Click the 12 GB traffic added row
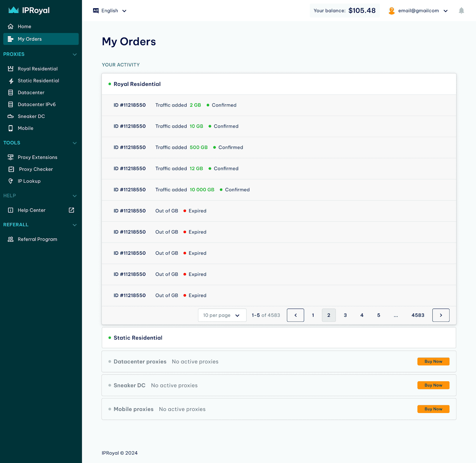The image size is (476, 463). pos(279,169)
